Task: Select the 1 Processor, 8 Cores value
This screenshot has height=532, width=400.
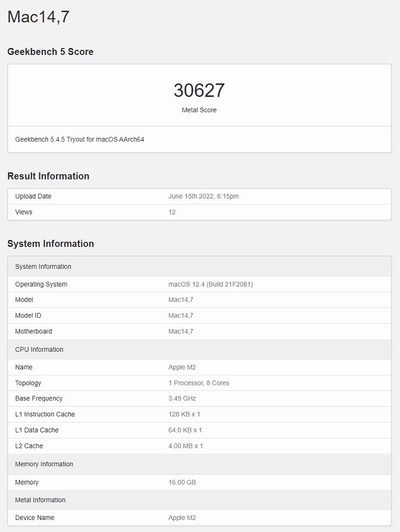Action: click(199, 383)
